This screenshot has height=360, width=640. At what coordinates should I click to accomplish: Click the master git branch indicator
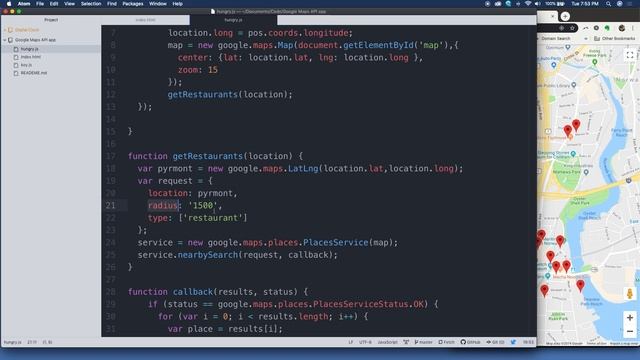(423, 342)
